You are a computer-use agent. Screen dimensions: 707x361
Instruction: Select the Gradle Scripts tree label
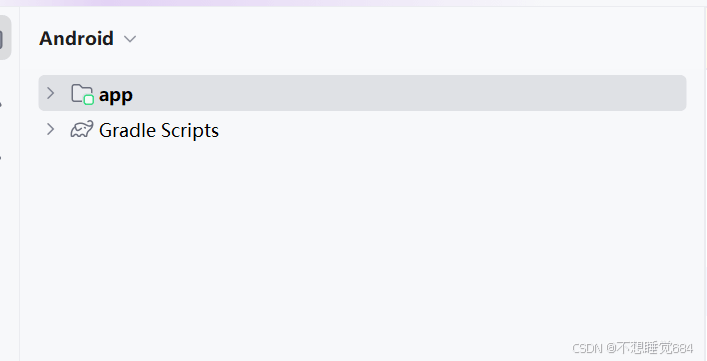point(159,130)
